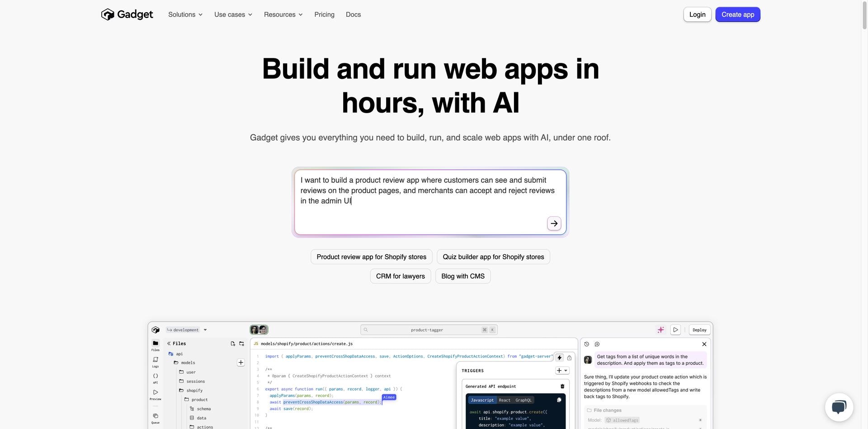
Task: Click the pink AI sparkle icon
Action: 661,330
